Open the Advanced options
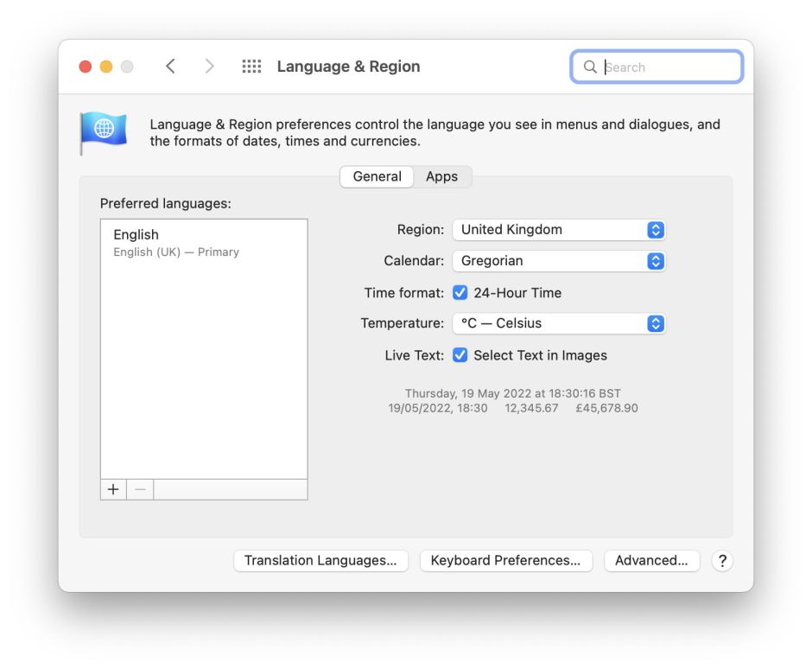812x669 pixels. (651, 561)
